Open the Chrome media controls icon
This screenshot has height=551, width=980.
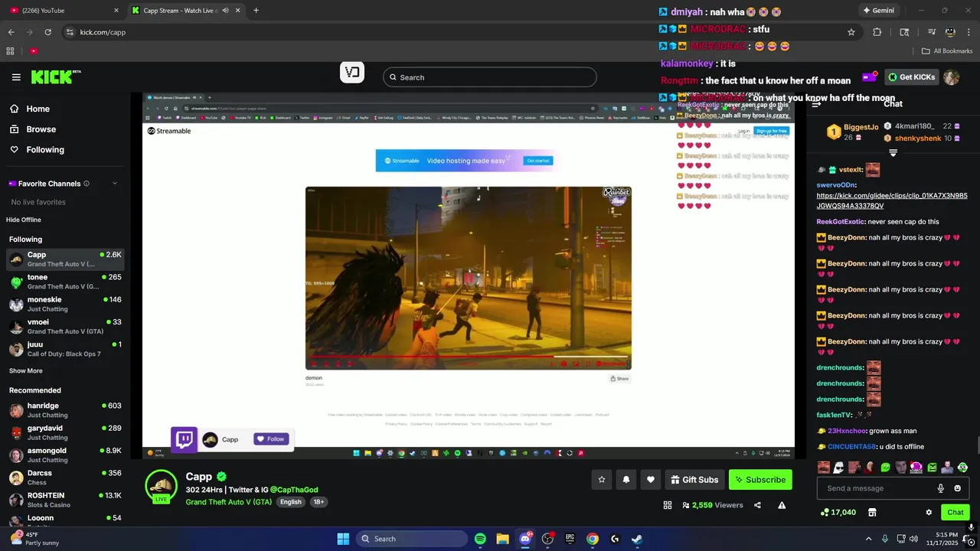[932, 32]
